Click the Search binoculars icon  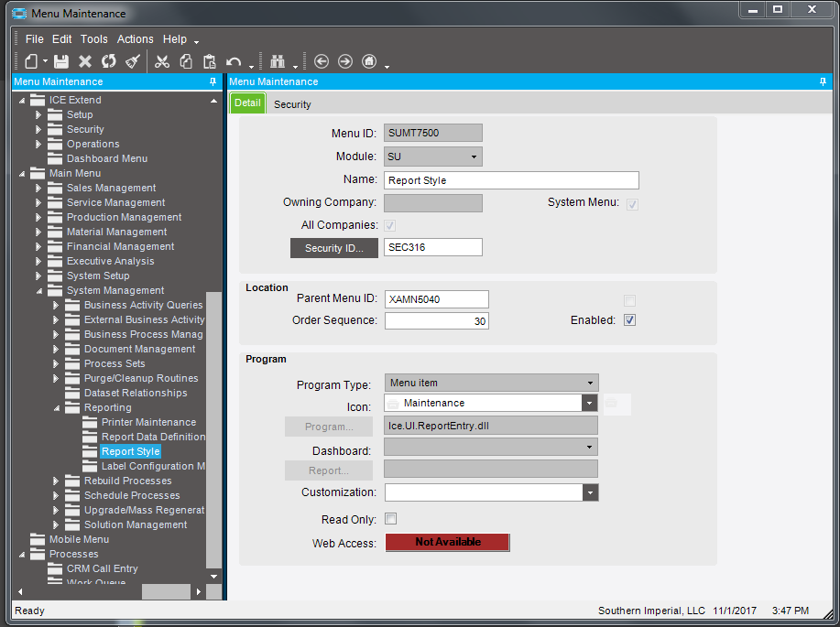[278, 61]
